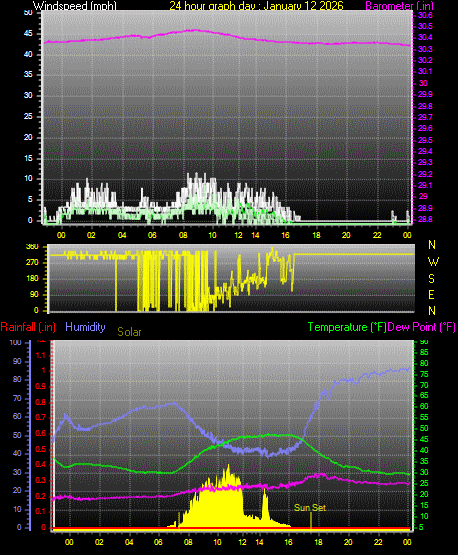Click the red "Rainfall (.in)" legend label
The image size is (458, 555).
coord(28,327)
